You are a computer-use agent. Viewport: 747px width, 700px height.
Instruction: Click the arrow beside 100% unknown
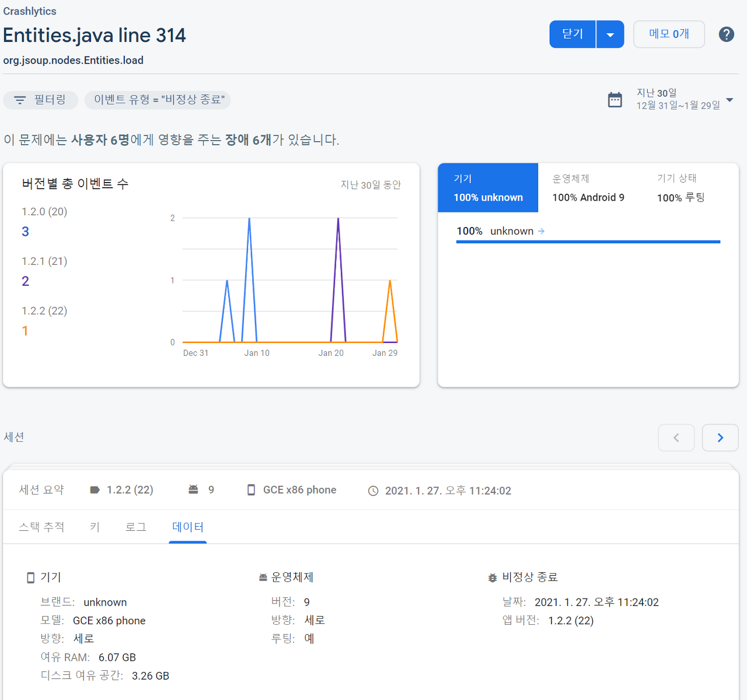tap(542, 232)
